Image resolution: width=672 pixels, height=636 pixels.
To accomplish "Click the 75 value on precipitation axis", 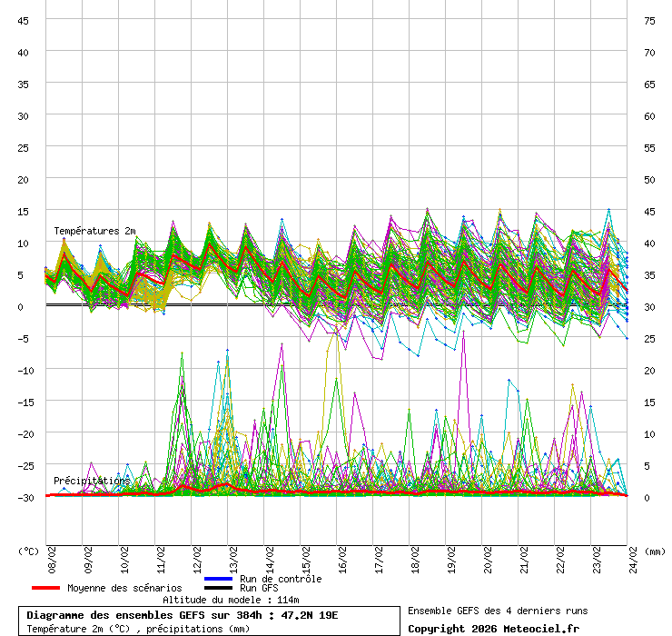I will pos(649,20).
